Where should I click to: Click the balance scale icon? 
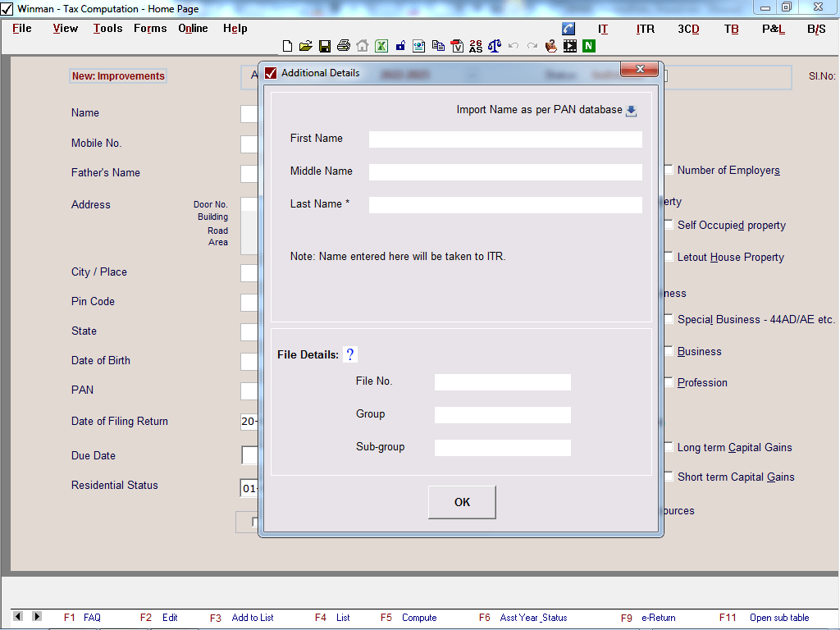[x=494, y=46]
